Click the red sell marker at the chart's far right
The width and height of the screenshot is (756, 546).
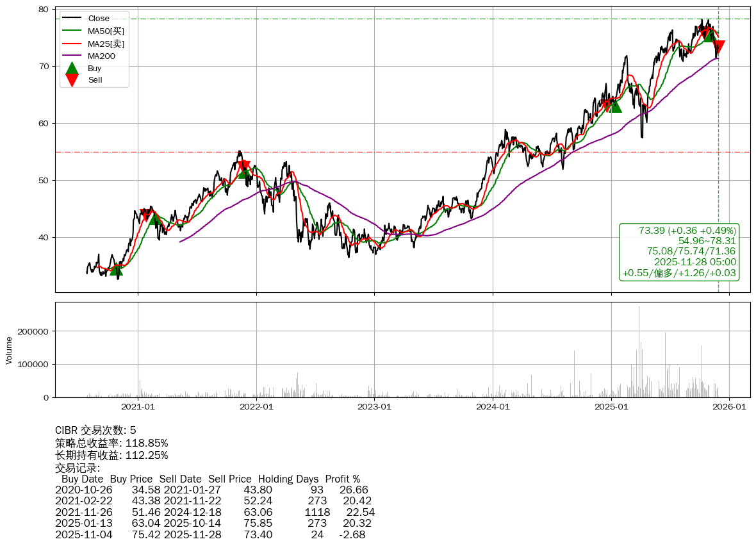(x=718, y=47)
